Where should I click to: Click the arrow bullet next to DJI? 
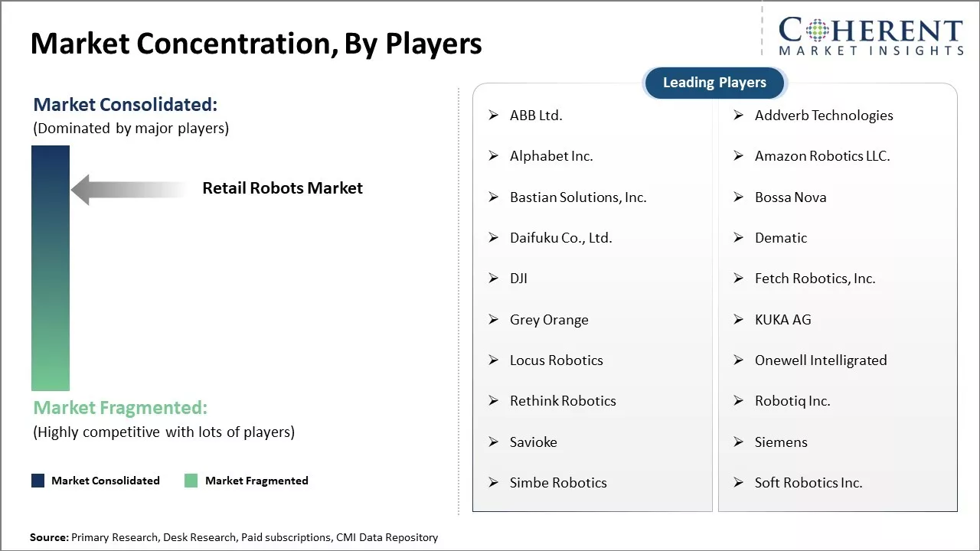tap(494, 279)
